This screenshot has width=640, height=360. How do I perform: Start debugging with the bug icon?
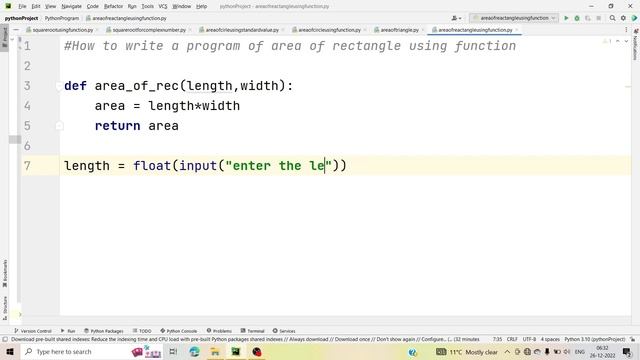point(577,18)
